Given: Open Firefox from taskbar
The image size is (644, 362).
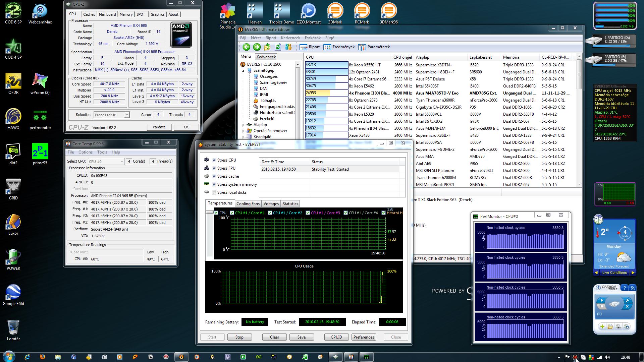Looking at the screenshot, I should [43, 357].
